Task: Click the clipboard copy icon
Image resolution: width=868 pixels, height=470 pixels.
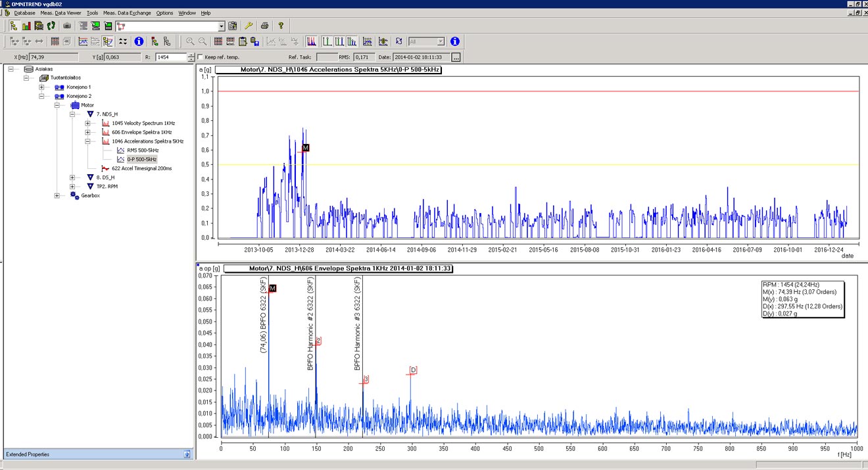Action: tap(243, 41)
